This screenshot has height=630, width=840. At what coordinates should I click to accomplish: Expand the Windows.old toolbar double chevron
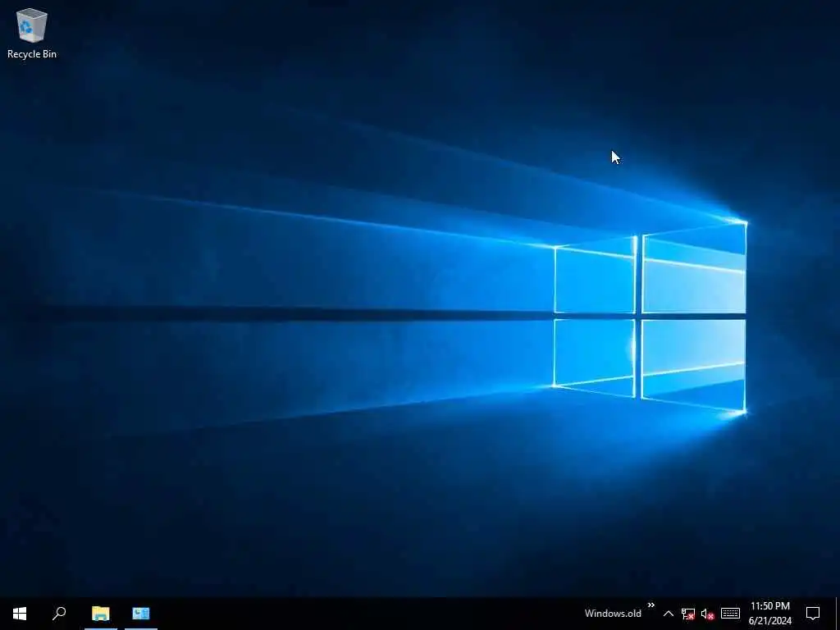[x=651, y=605]
